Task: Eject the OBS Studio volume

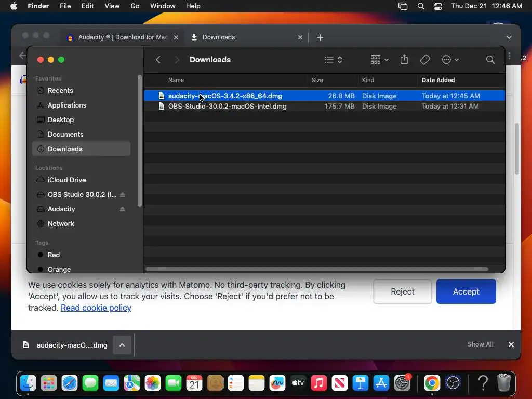Action: [123, 195]
